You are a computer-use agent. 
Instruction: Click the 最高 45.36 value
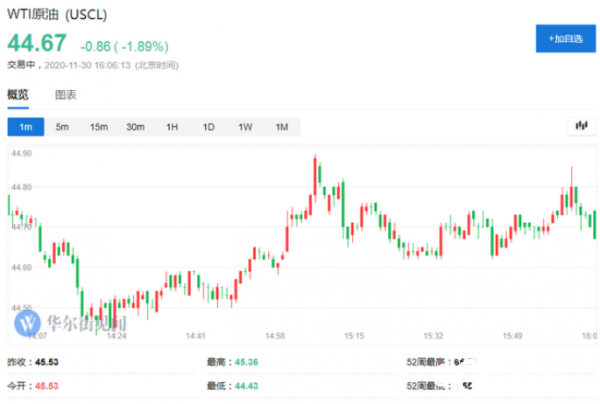[249, 364]
